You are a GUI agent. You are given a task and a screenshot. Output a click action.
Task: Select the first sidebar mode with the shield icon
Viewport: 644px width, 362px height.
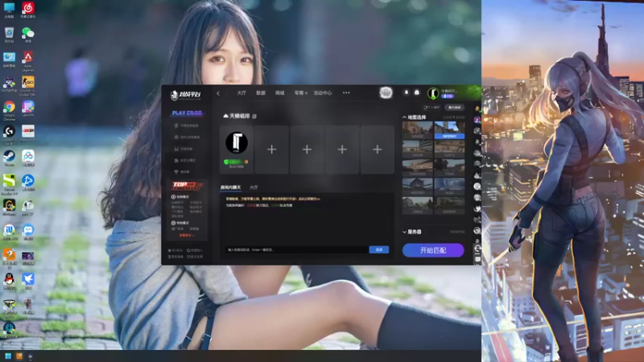point(187,125)
